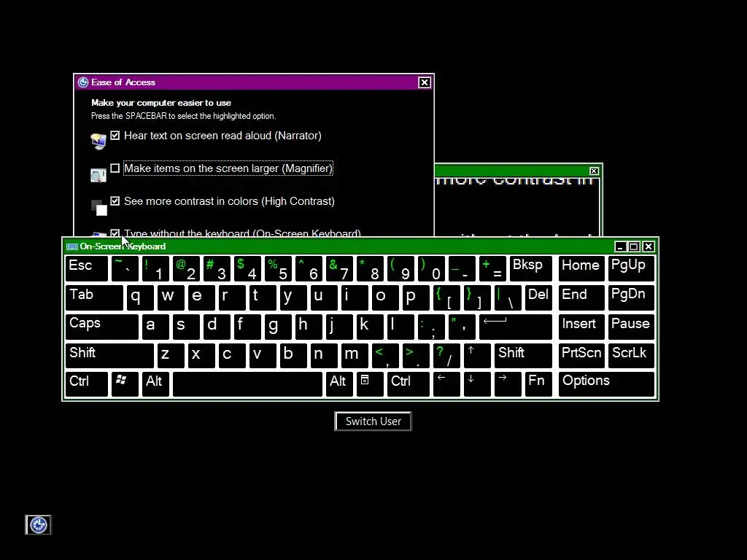747x560 pixels.
Task: Toggle the left Shift key
Action: click(x=109, y=355)
